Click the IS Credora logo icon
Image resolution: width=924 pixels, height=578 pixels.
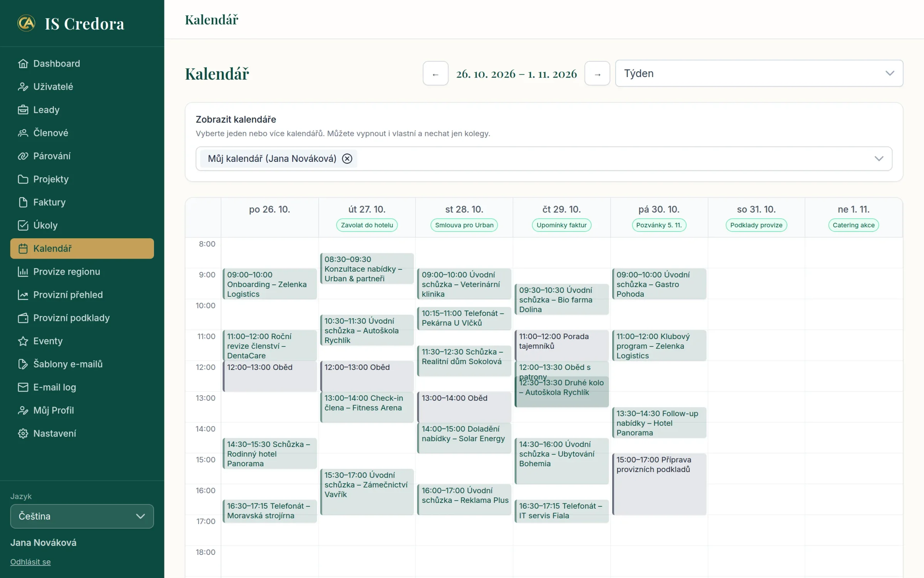26,23
